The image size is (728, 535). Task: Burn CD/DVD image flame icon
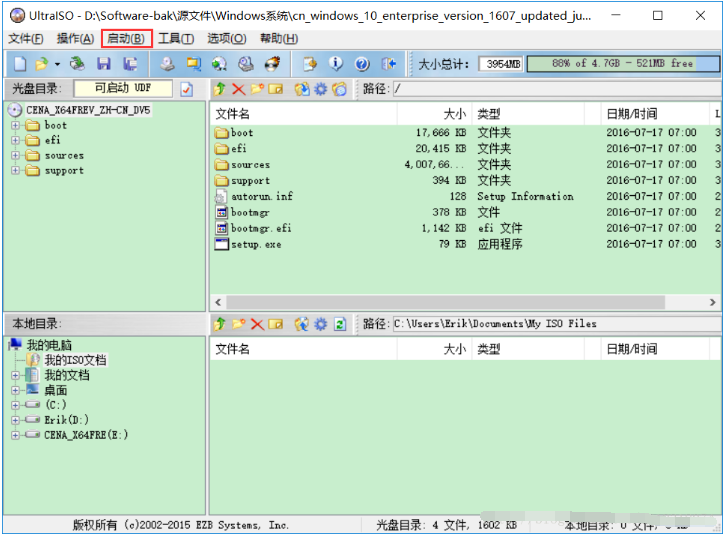pyautogui.click(x=272, y=64)
